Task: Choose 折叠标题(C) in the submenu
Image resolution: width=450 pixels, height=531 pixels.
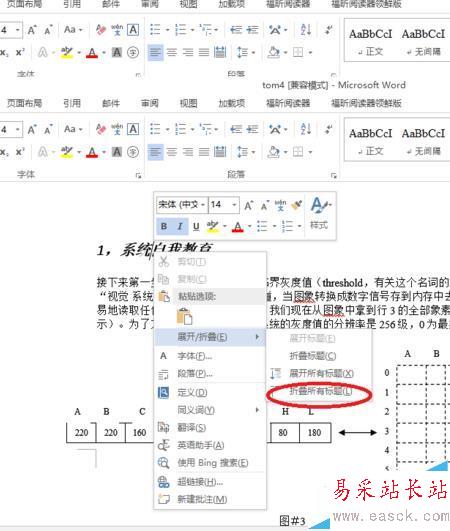Action: [312, 356]
